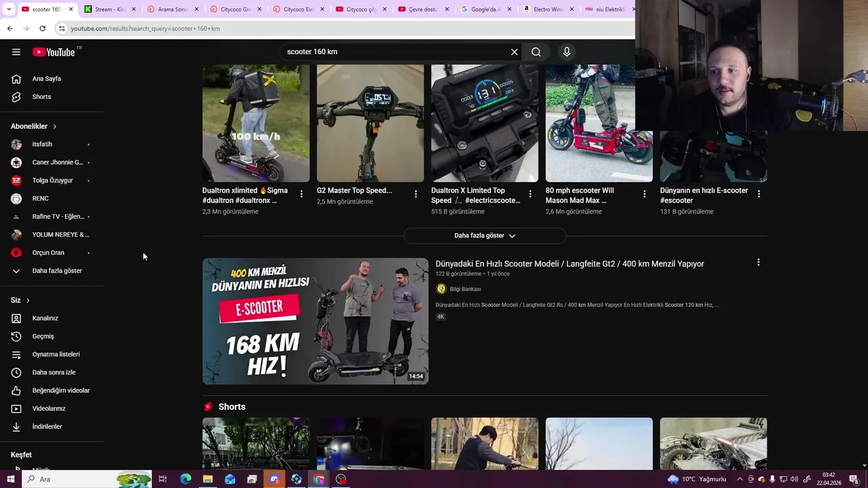The image size is (868, 488).
Task: Open options for Dünyanın en hızlı E-scooter short
Action: 759,194
